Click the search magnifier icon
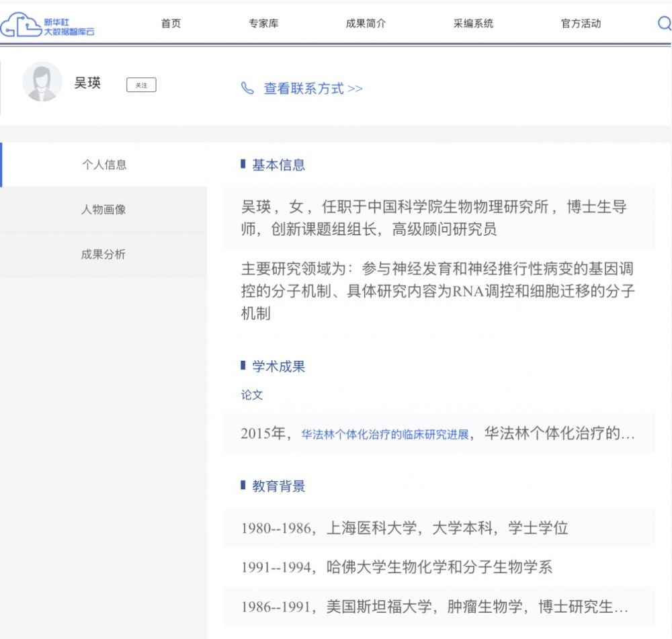Viewport: 672px width, 639px height. coord(664,24)
